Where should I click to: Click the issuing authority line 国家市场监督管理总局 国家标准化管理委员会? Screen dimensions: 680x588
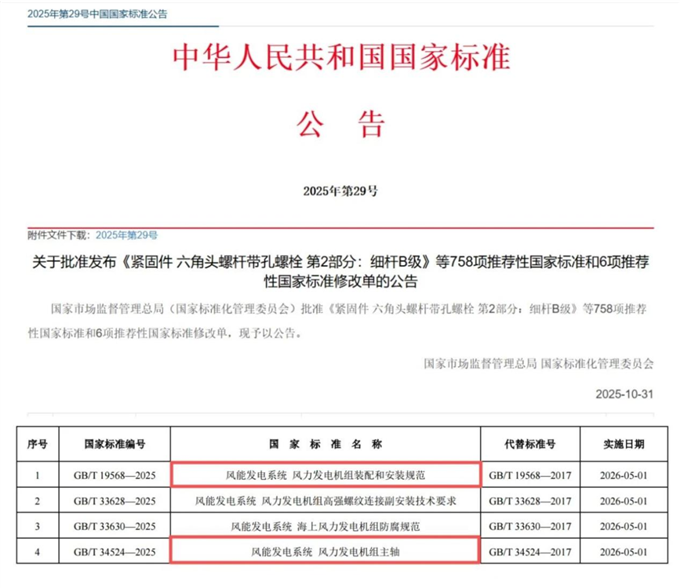(x=538, y=364)
